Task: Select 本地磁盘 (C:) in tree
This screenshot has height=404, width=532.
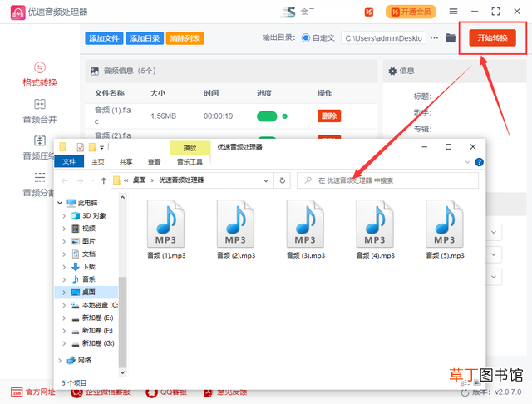Action: tap(95, 305)
